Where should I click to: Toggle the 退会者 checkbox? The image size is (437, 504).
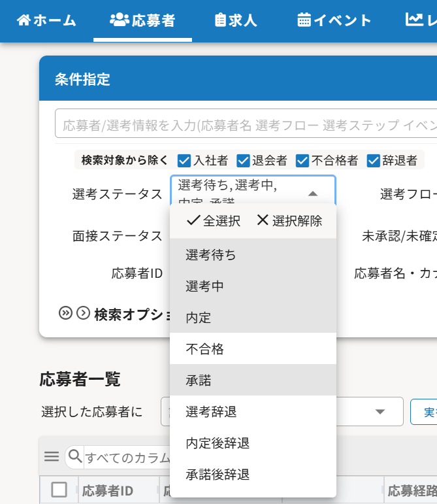click(244, 160)
